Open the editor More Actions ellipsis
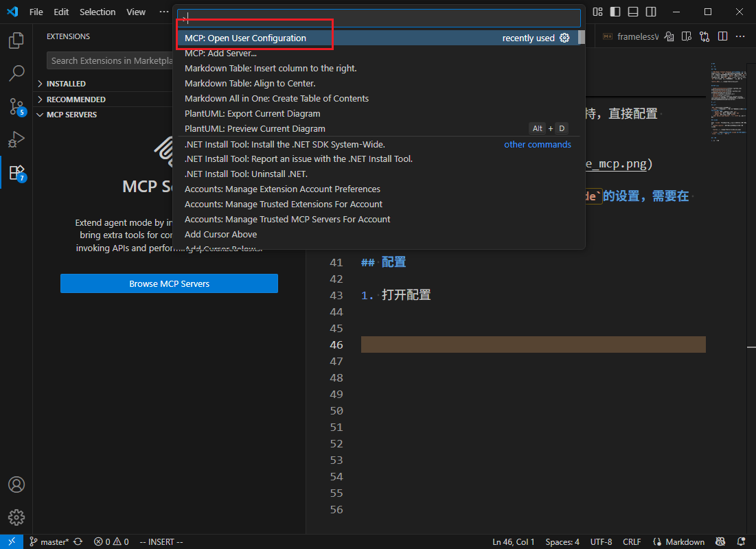 (x=740, y=36)
